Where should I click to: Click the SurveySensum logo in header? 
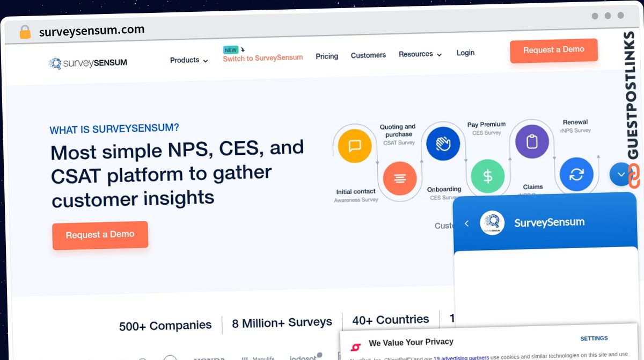87,63
